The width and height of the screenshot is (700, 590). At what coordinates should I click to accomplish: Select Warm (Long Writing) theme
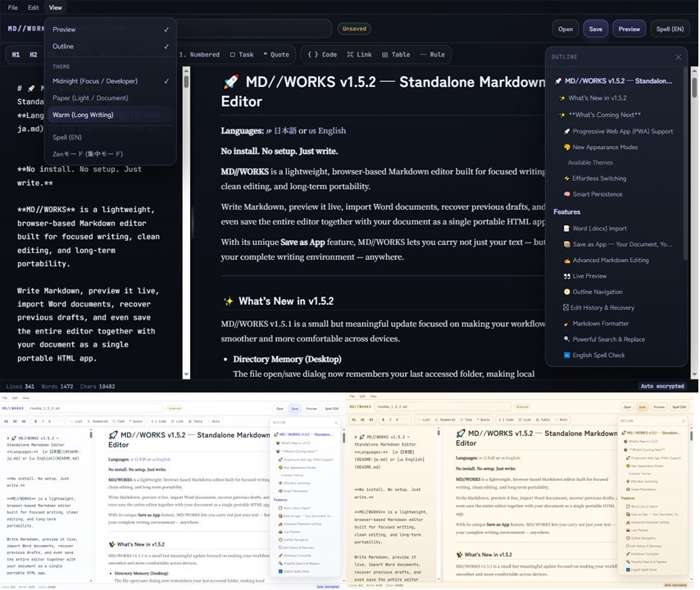coord(111,116)
